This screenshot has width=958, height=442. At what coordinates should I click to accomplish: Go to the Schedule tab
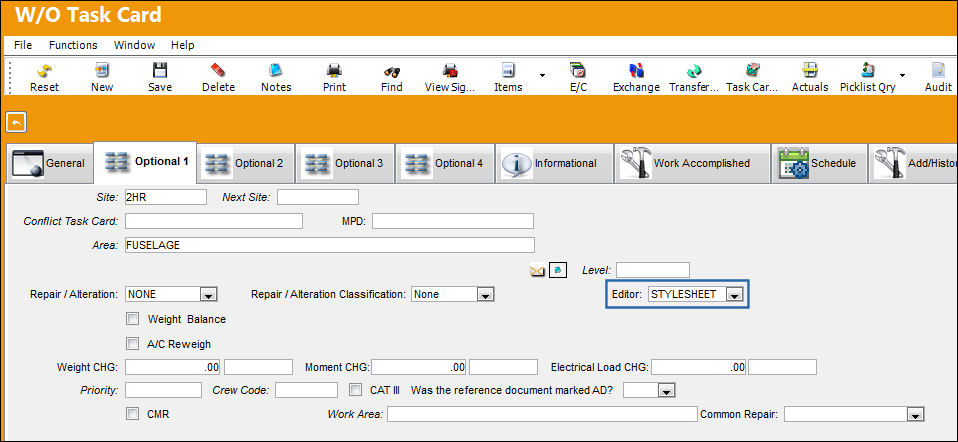[x=819, y=164]
